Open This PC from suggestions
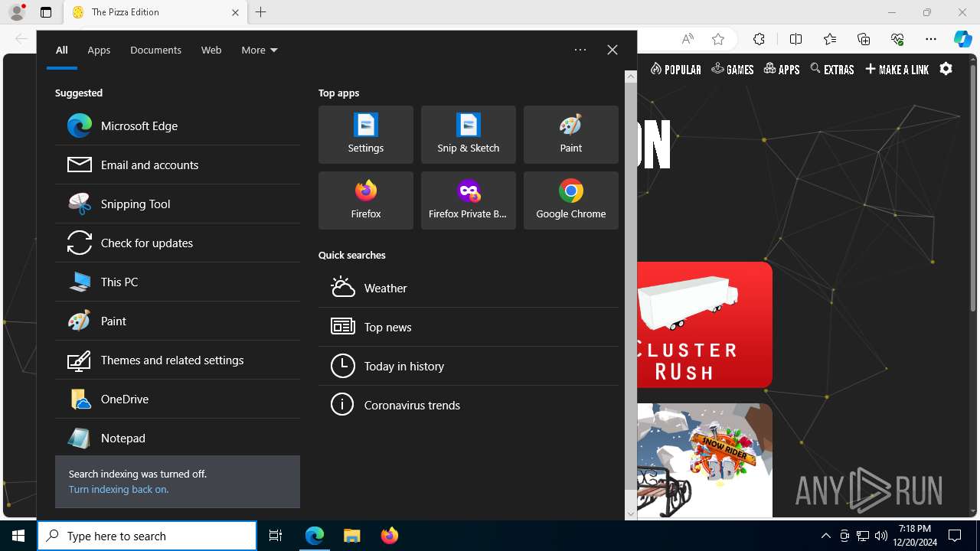This screenshot has height=551, width=980. coord(178,282)
